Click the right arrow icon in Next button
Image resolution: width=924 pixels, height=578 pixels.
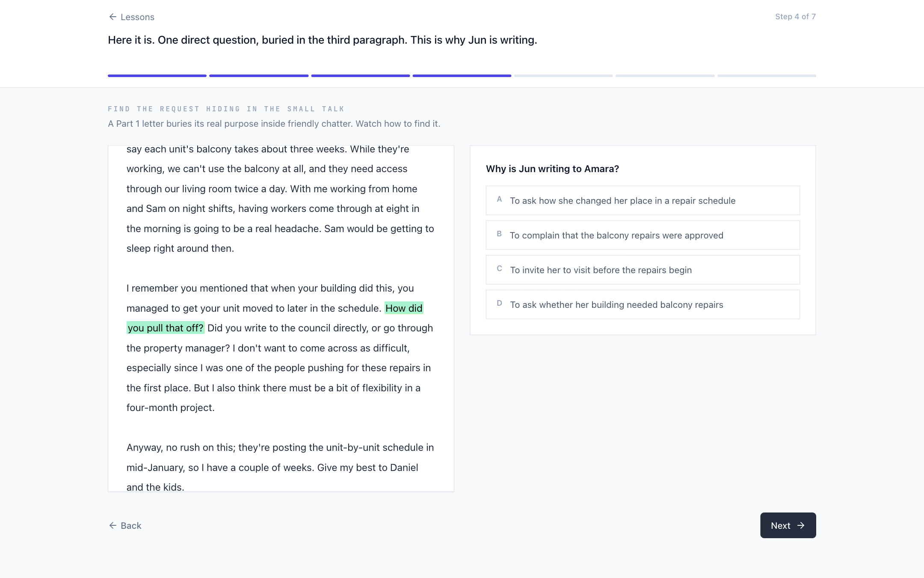[801, 525]
